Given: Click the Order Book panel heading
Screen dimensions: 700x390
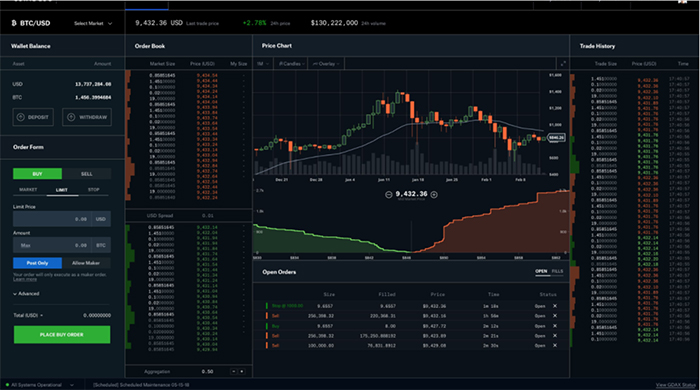Looking at the screenshot, I should click(x=150, y=46).
